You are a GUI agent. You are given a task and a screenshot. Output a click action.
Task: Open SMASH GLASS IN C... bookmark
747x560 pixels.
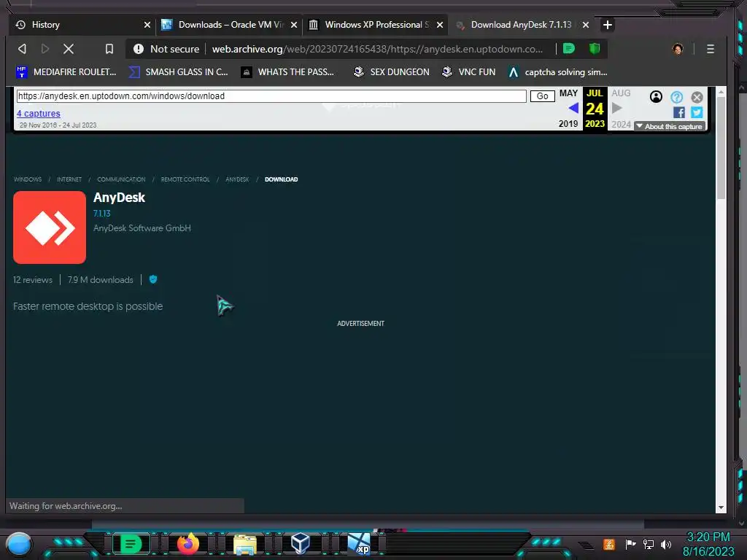pos(178,72)
